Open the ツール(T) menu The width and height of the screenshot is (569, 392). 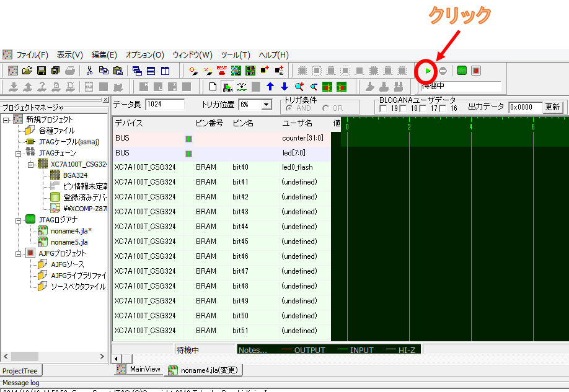coord(236,54)
